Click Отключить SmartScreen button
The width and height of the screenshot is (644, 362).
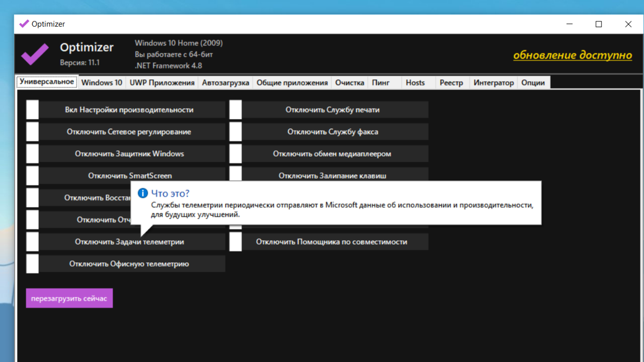[x=132, y=175]
